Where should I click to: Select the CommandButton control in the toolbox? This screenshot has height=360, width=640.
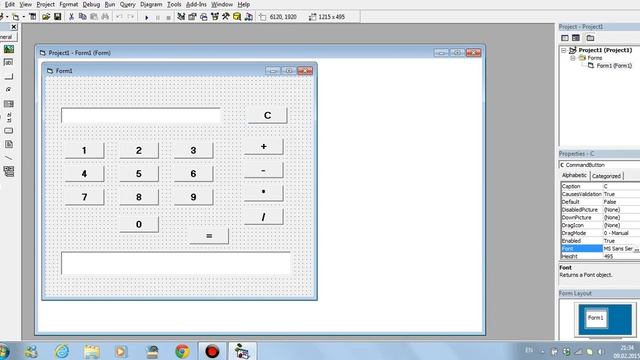pyautogui.click(x=9, y=76)
